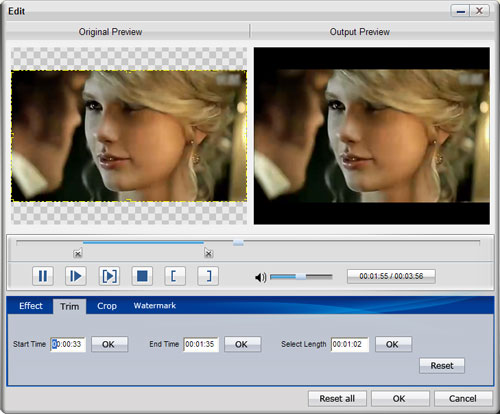Click the blue trimmed range on timeline
The image size is (500, 414).
pos(143,243)
